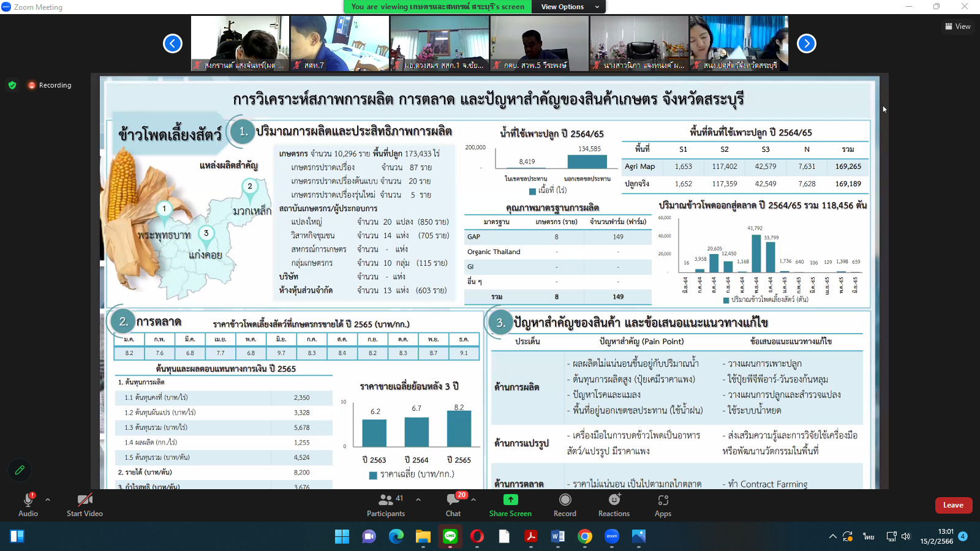The image size is (980, 551).
Task: Click 'Organic Thailand' row label
Action: [494, 252]
